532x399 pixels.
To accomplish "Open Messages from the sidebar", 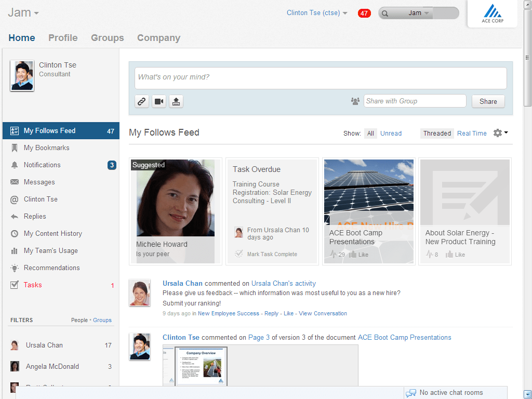I will click(39, 182).
